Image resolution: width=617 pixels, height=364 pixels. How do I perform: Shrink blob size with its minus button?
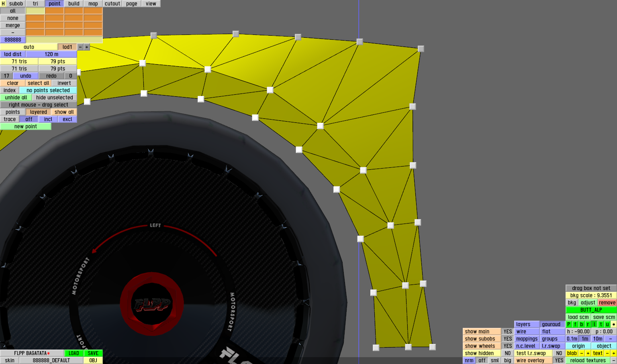[582, 353]
